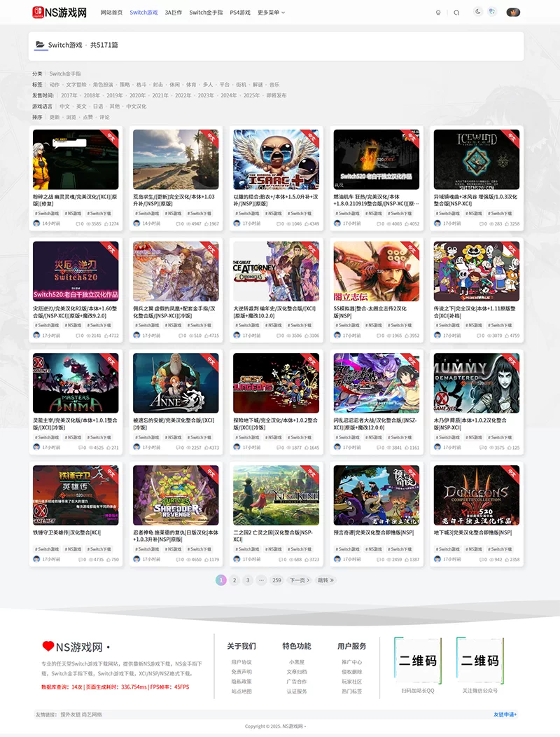Open the Shredder's Revenge thumbnail
The width and height of the screenshot is (560, 737).
(x=176, y=495)
